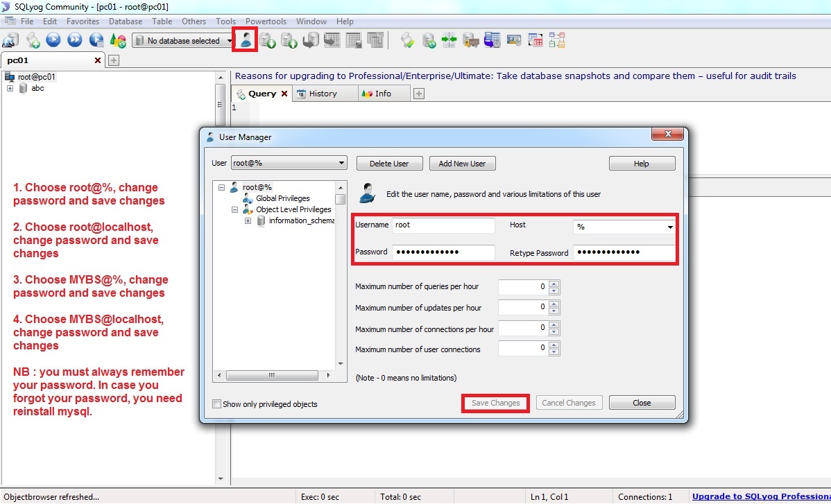
Task: Click the Execute All Queries icon
Action: (75, 40)
